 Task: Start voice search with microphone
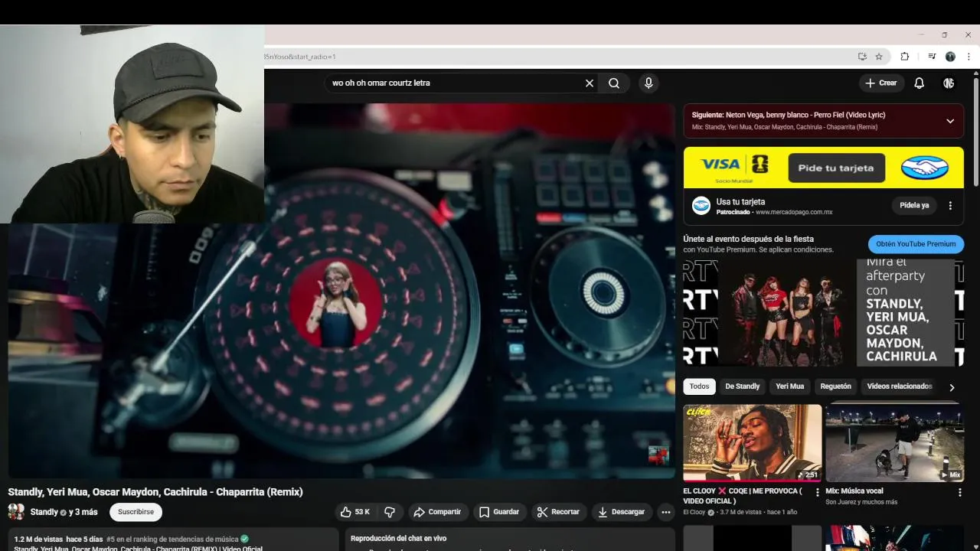(x=648, y=83)
